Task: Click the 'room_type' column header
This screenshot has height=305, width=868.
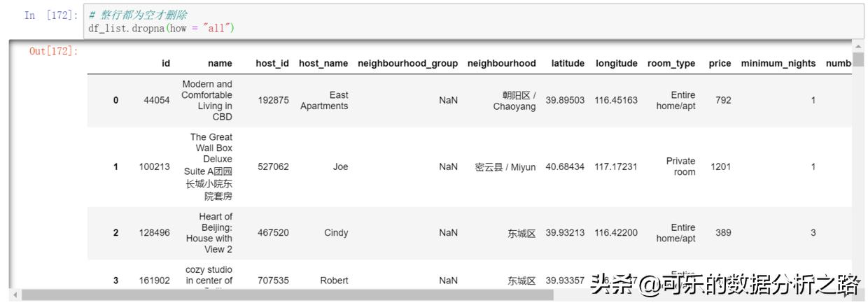Action: click(x=671, y=63)
